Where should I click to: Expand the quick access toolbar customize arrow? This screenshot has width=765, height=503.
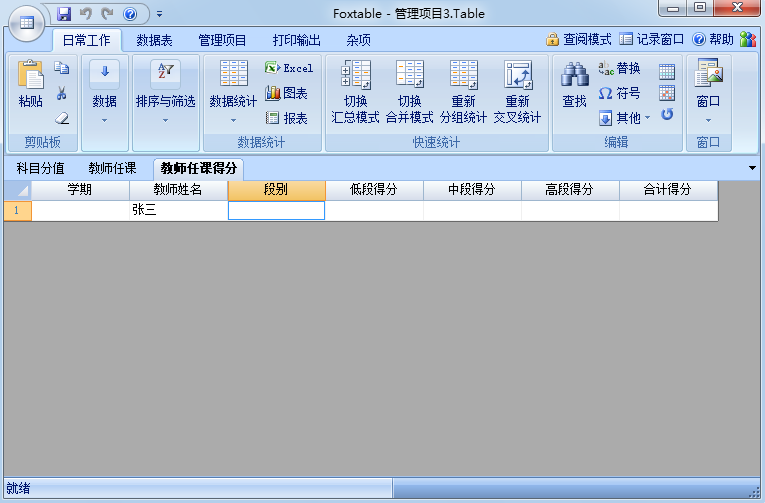159,14
